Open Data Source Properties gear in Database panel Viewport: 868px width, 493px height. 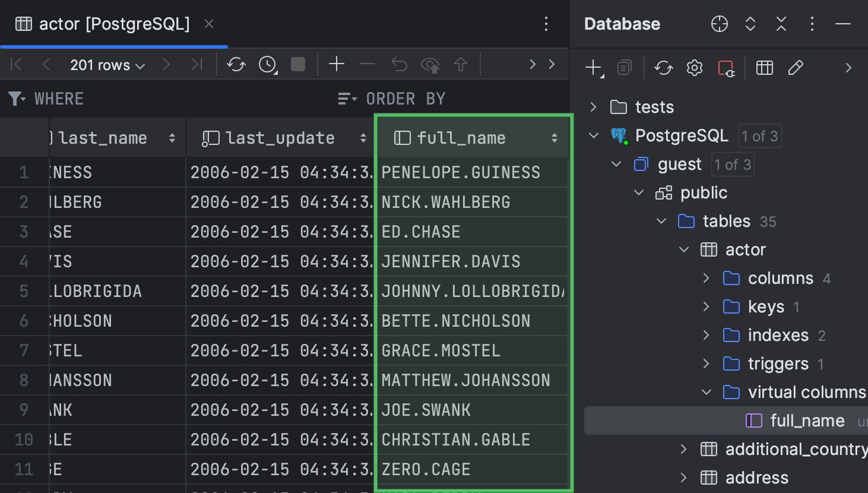(693, 67)
